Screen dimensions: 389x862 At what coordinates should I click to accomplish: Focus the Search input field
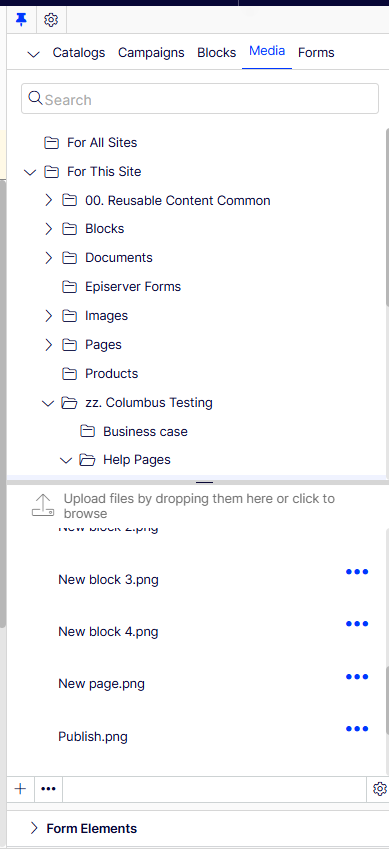(199, 99)
